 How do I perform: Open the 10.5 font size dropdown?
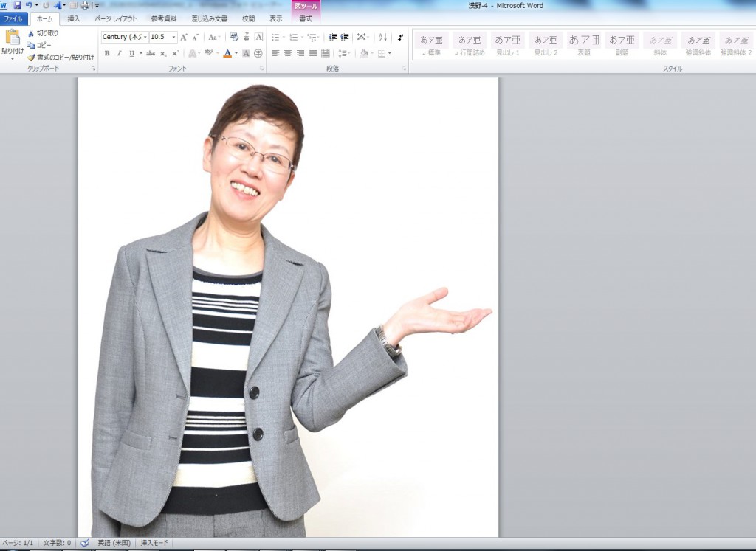174,37
